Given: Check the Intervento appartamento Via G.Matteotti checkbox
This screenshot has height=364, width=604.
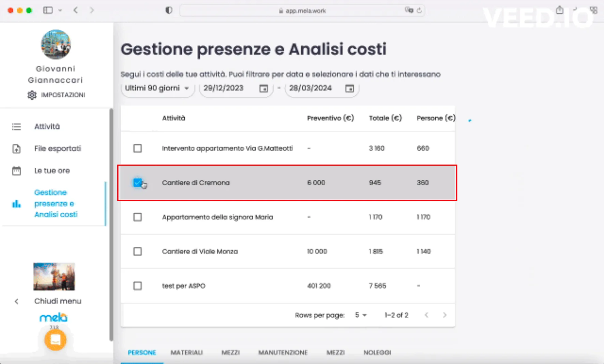Looking at the screenshot, I should [x=137, y=148].
